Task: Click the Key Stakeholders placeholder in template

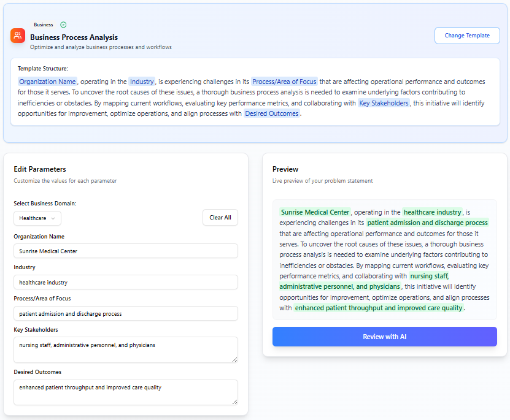Action: click(384, 103)
